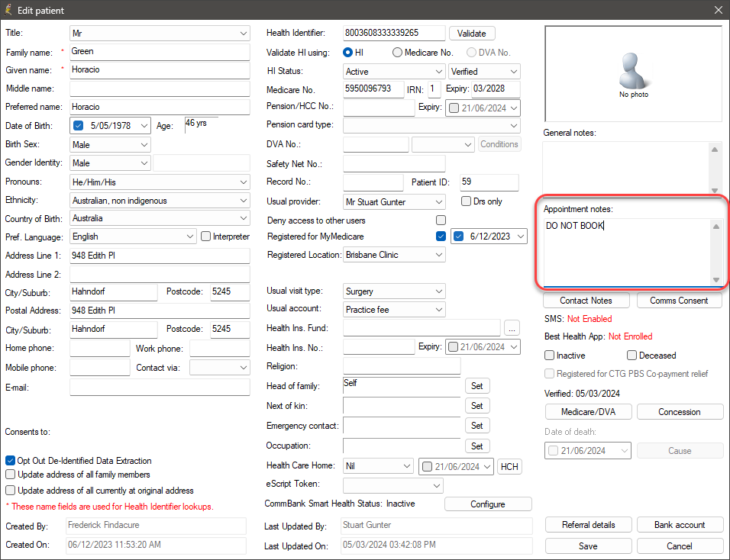Click the Family name field

[x=160, y=52]
